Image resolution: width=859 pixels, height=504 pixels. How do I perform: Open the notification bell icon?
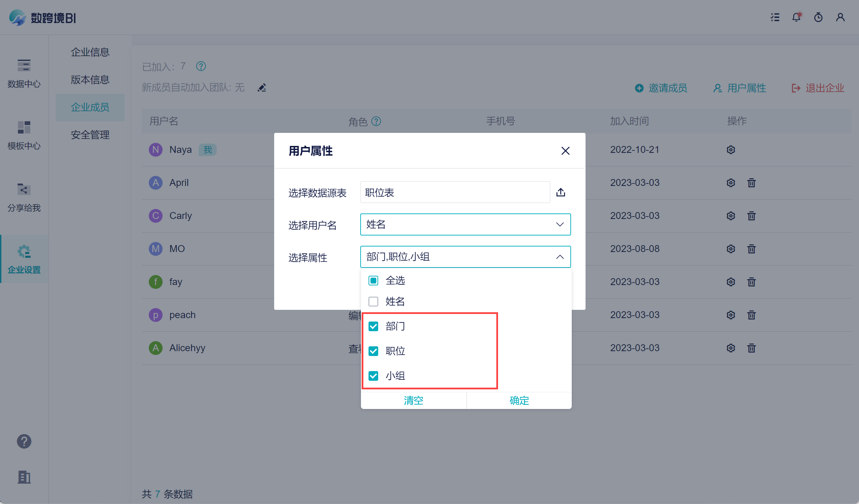(x=796, y=17)
